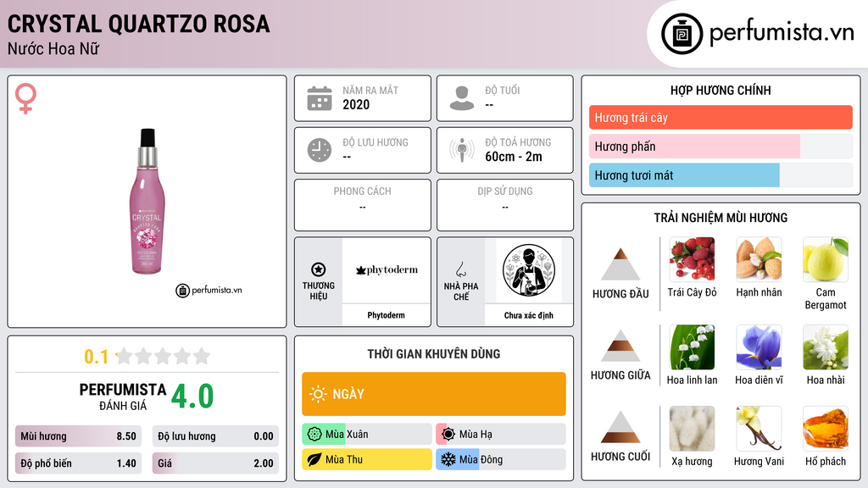Click the Chưa xác định perfumer label

(529, 315)
